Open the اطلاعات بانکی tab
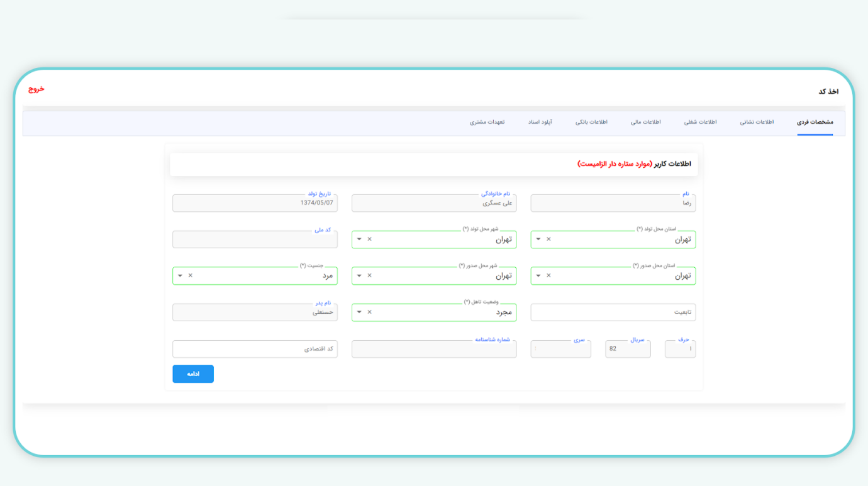Image resolution: width=868 pixels, height=486 pixels. pyautogui.click(x=591, y=122)
